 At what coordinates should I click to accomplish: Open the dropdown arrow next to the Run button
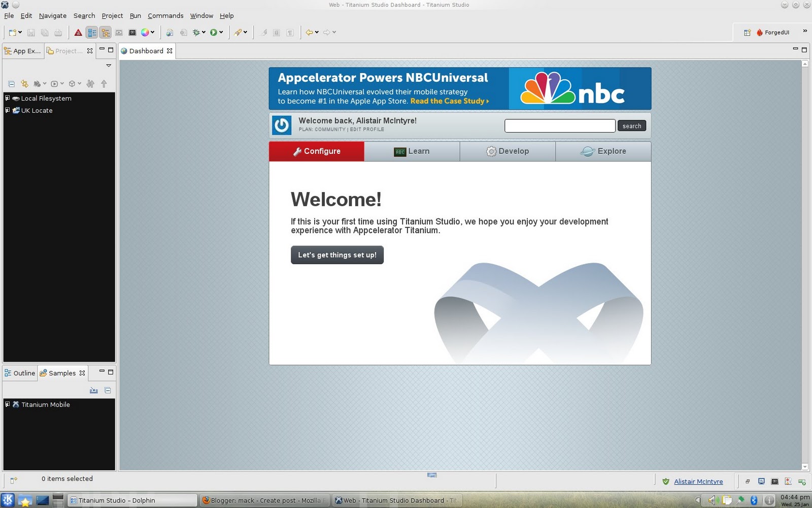[221, 32]
